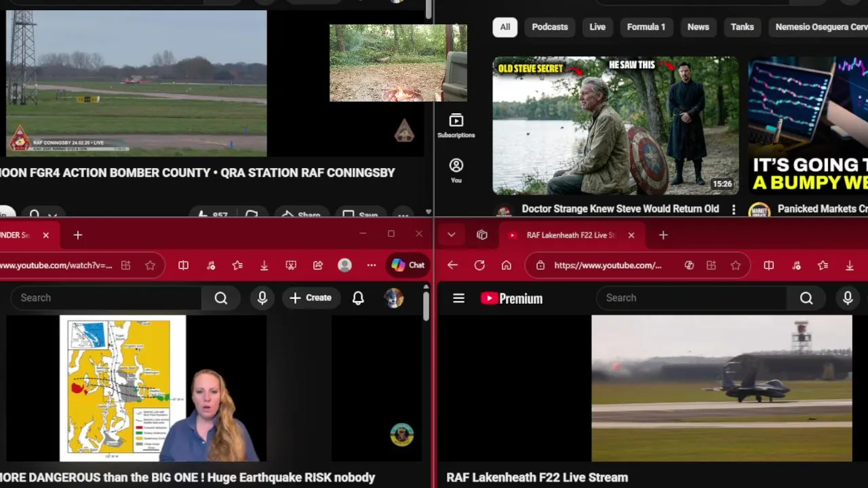View site info lock in right Edge window
868x488 pixels.
point(540,266)
